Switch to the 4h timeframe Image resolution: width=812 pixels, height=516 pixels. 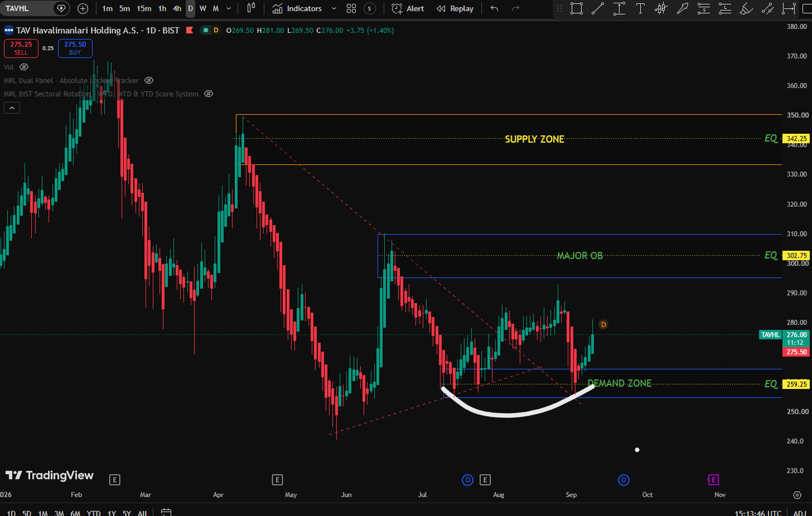coord(177,9)
